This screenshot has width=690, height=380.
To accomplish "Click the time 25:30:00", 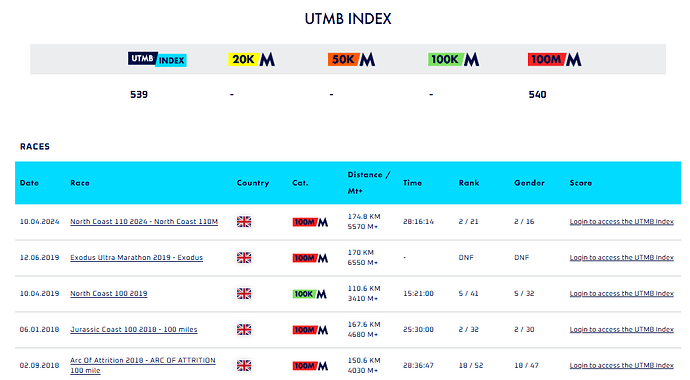I will tap(418, 329).
